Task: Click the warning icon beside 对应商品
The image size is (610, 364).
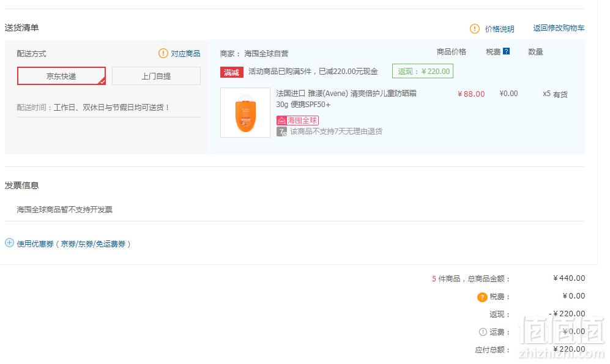Action: (x=163, y=53)
